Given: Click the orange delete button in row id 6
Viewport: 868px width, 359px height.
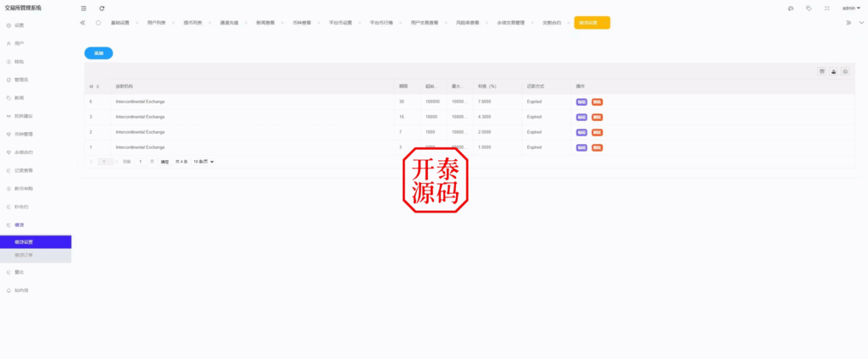Looking at the screenshot, I should [x=597, y=102].
